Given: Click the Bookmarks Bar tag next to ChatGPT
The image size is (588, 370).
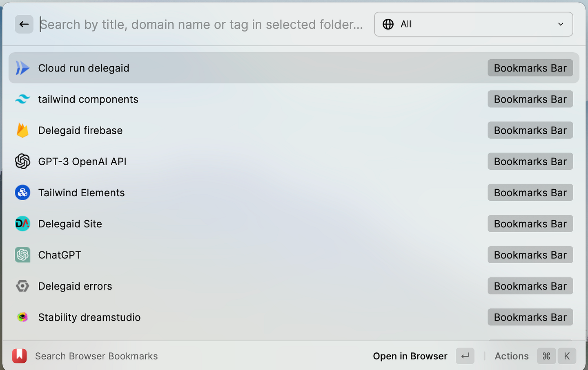Looking at the screenshot, I should [x=530, y=255].
